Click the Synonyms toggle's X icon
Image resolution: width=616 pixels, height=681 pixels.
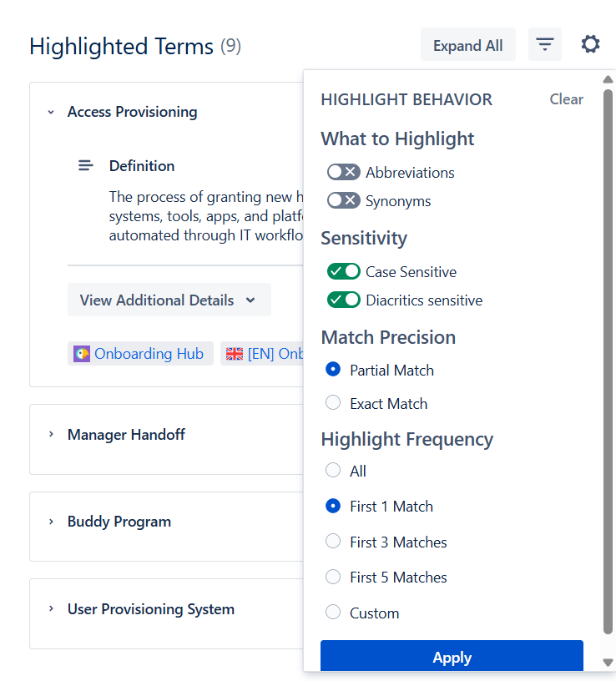pyautogui.click(x=351, y=200)
